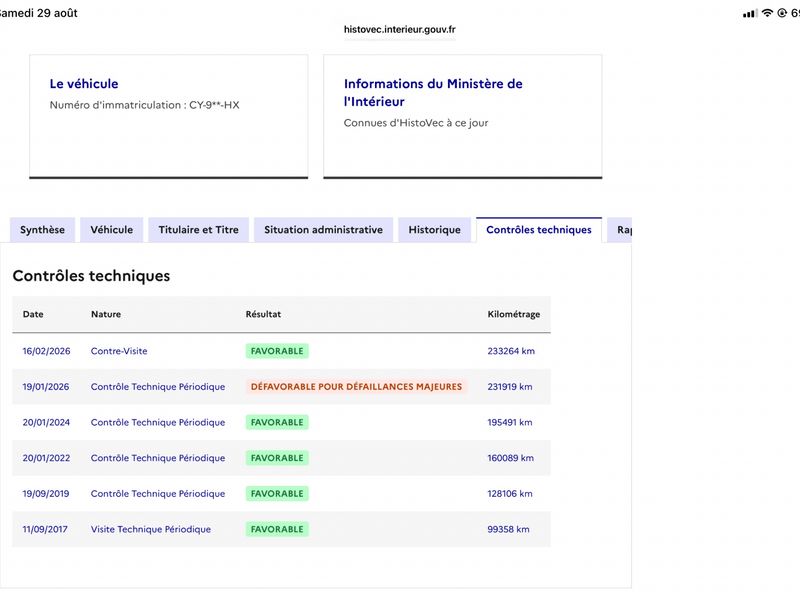Select Numéro d'immatriculation CY-9**-HX text
The height and width of the screenshot is (600, 800).
[x=144, y=105]
